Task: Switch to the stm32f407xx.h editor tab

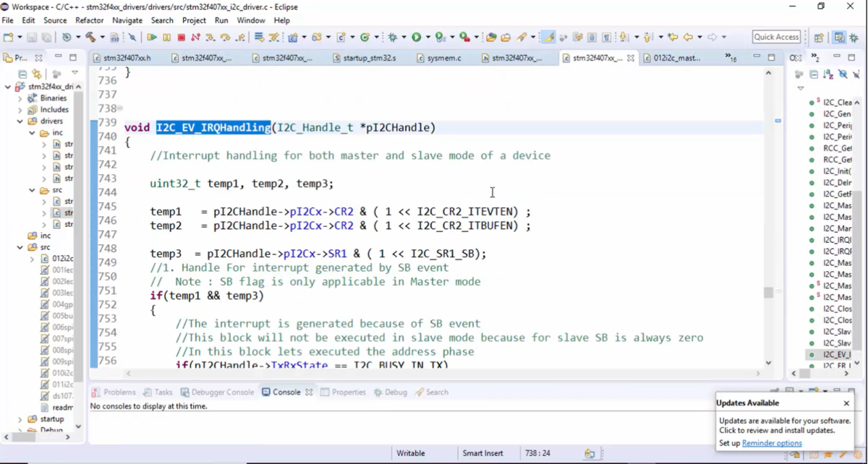Action: tap(122, 58)
